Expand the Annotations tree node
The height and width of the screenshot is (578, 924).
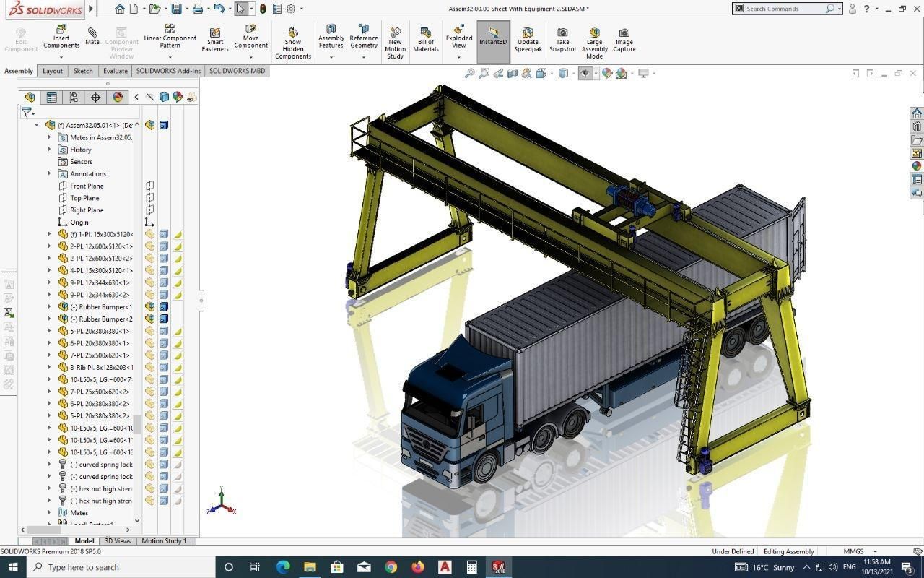point(50,173)
